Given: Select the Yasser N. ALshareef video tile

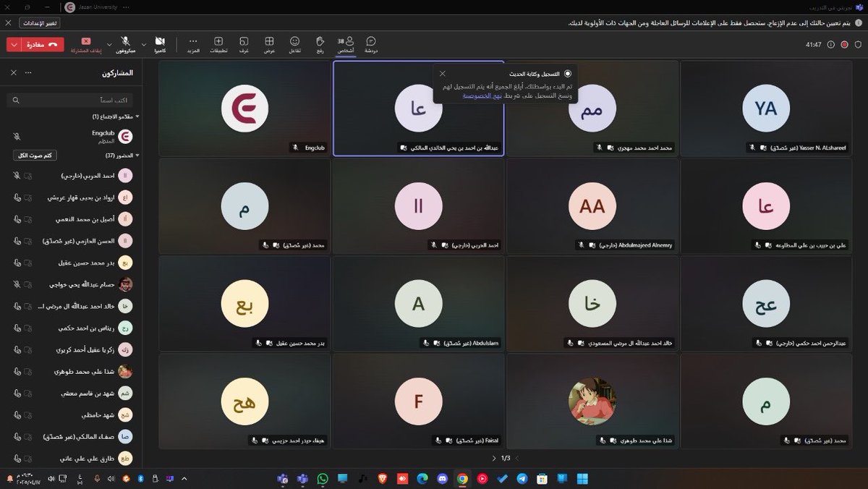Looking at the screenshot, I should (x=765, y=108).
